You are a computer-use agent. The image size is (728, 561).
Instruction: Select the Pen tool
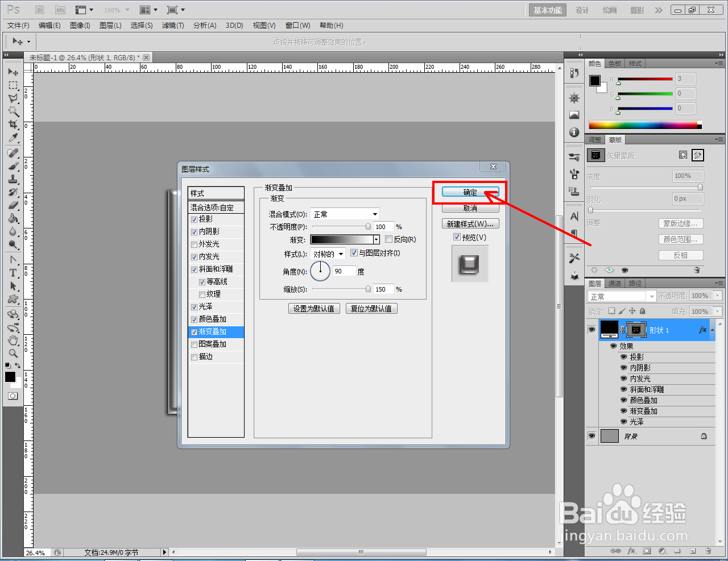click(x=13, y=260)
